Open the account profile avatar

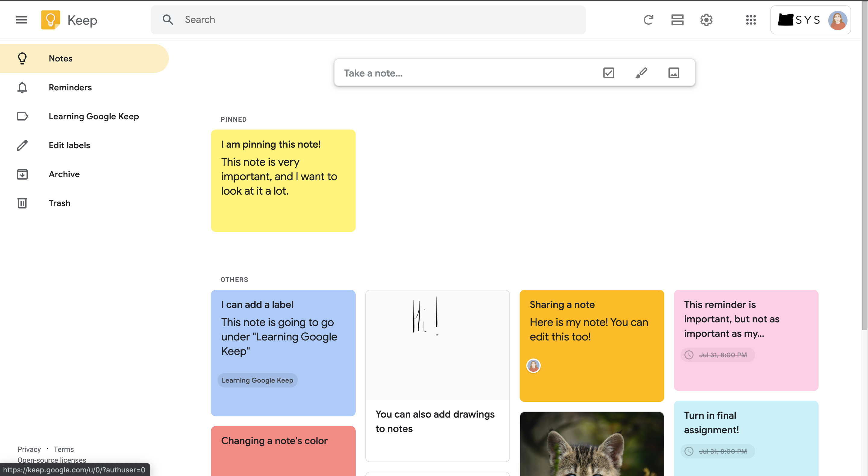[x=837, y=20]
